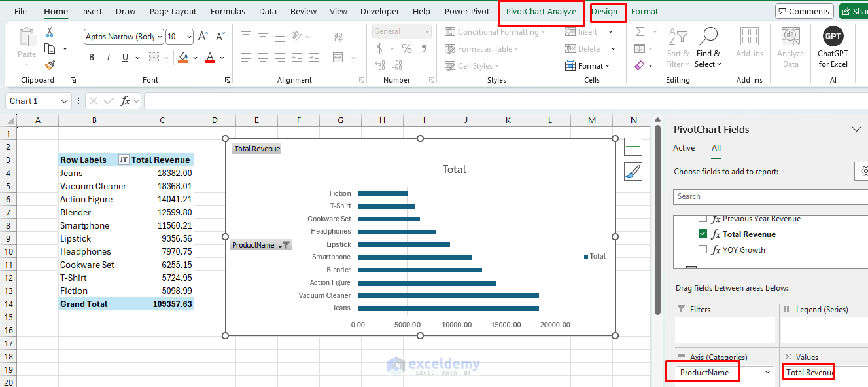The height and width of the screenshot is (387, 868).
Task: Increase font size with large A
Action: [203, 37]
